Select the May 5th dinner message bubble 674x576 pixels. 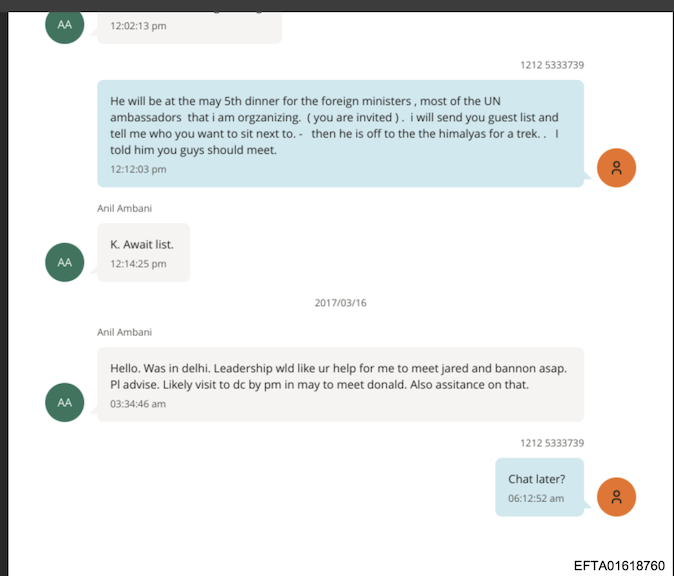(340, 133)
